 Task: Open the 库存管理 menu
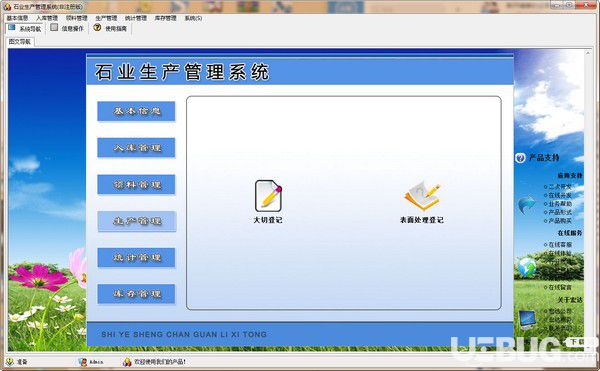[x=165, y=18]
